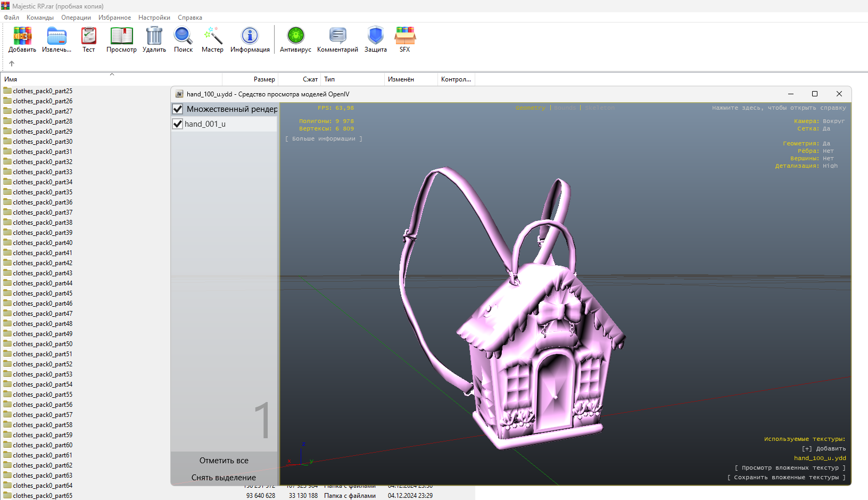Toggle the Геометрия: Да setting
Image resolution: width=868 pixels, height=500 pixels.
pos(806,143)
